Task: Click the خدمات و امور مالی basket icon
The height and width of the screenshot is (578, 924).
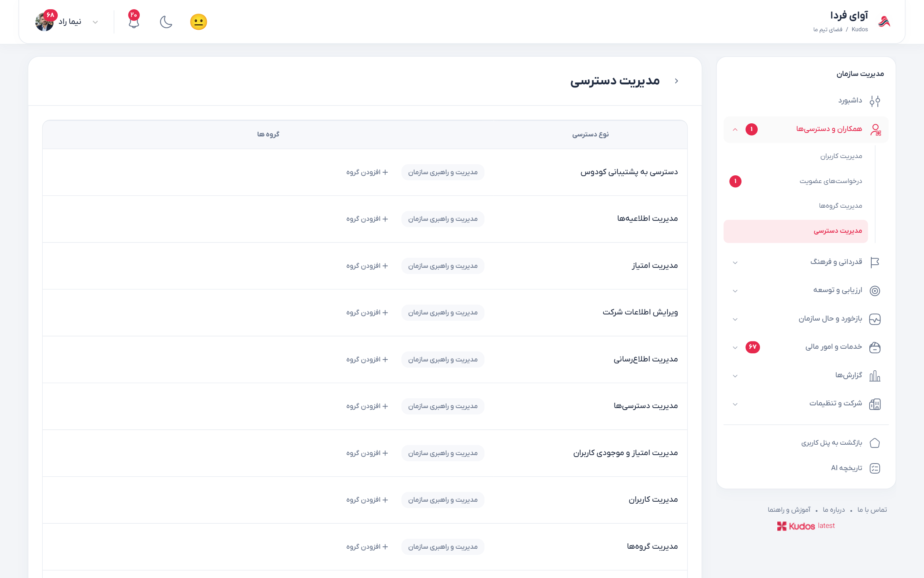Action: pyautogui.click(x=875, y=347)
